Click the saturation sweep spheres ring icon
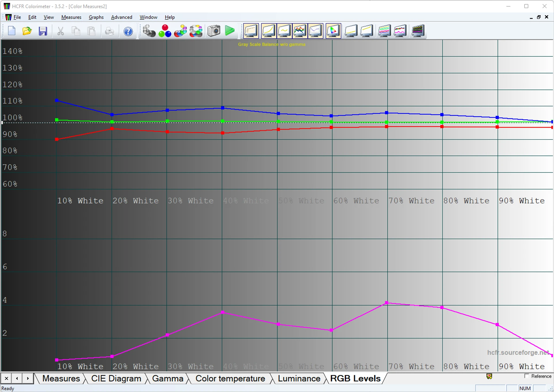Viewport: 554px width, 392px height. (x=196, y=31)
